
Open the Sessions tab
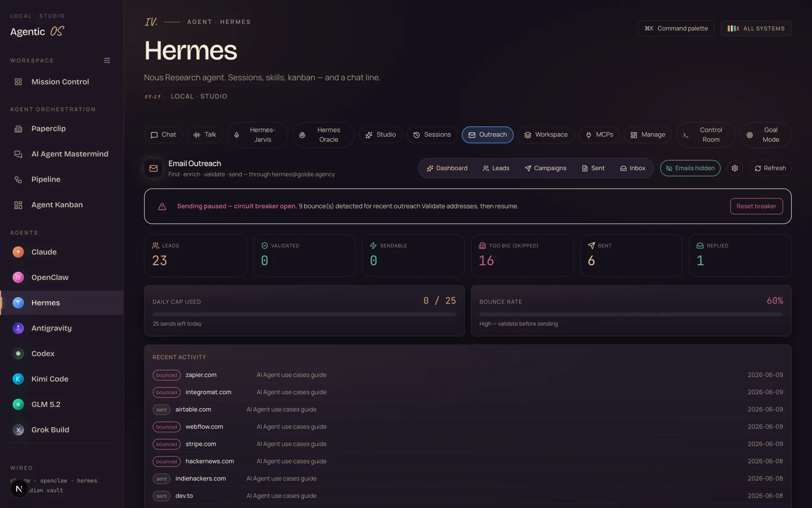(x=432, y=135)
